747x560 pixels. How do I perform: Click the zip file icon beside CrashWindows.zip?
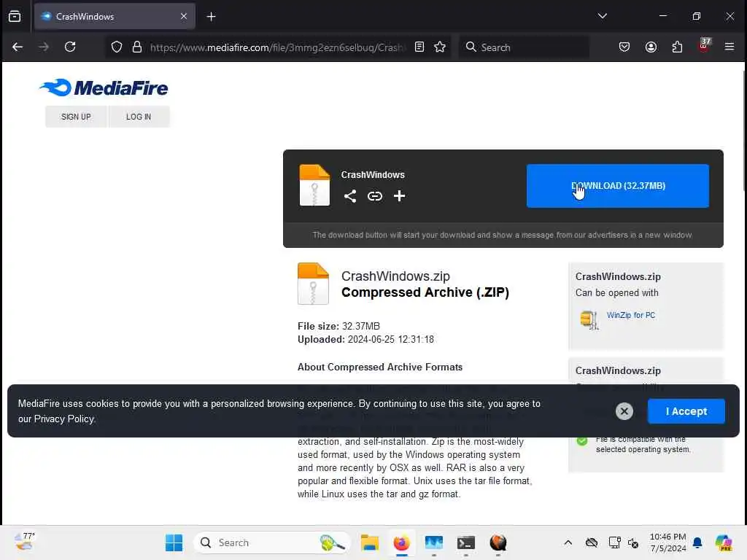[313, 284]
